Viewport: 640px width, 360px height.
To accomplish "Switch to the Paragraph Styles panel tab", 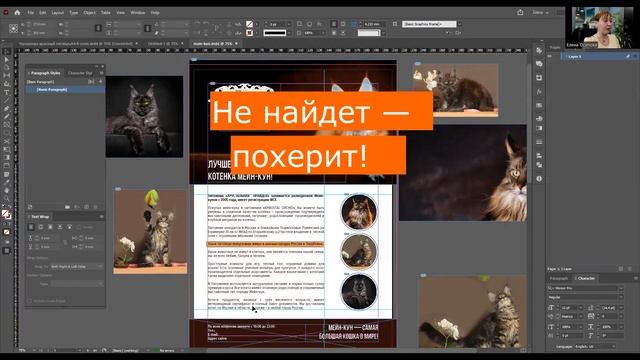I will tap(45, 73).
